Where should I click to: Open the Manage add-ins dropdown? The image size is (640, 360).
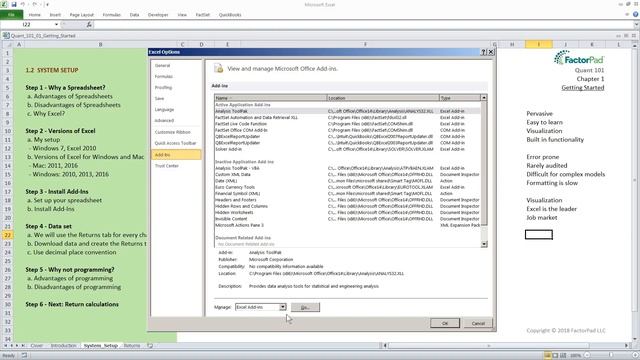coord(282,307)
